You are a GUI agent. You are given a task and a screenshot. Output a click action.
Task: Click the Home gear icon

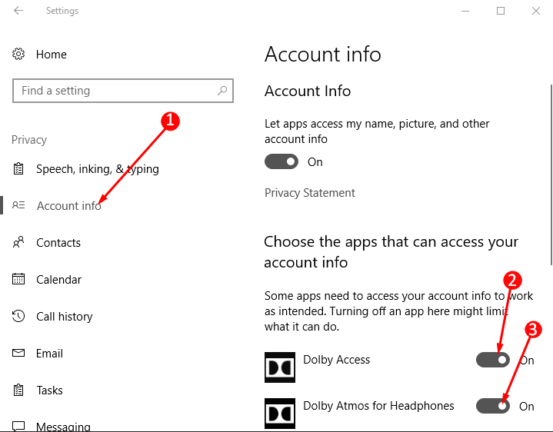pyautogui.click(x=18, y=54)
